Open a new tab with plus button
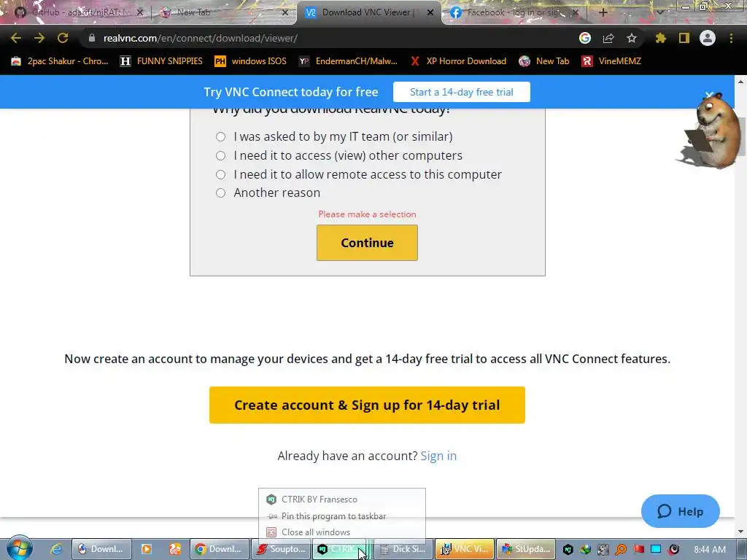Viewport: 747px width, 560px height. (x=603, y=12)
